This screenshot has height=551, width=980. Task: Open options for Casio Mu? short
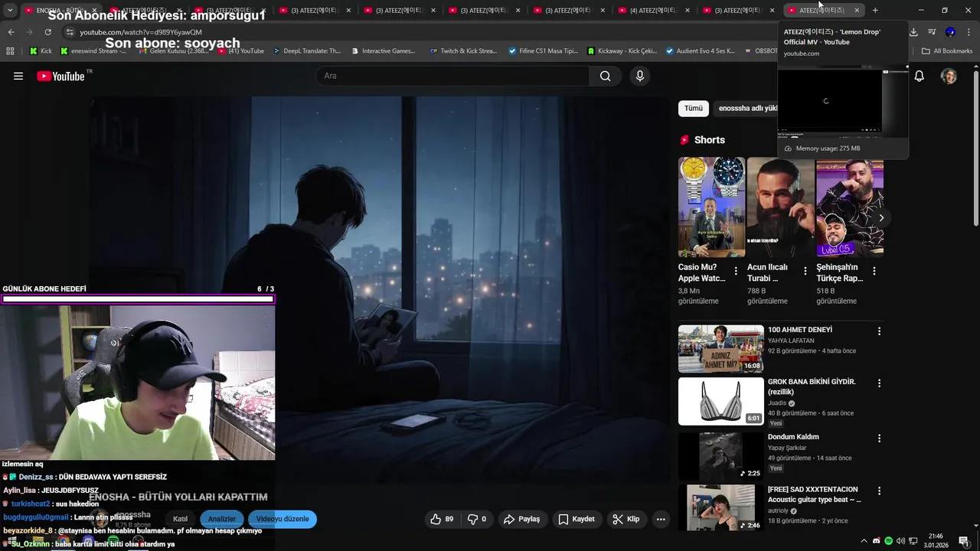click(736, 271)
